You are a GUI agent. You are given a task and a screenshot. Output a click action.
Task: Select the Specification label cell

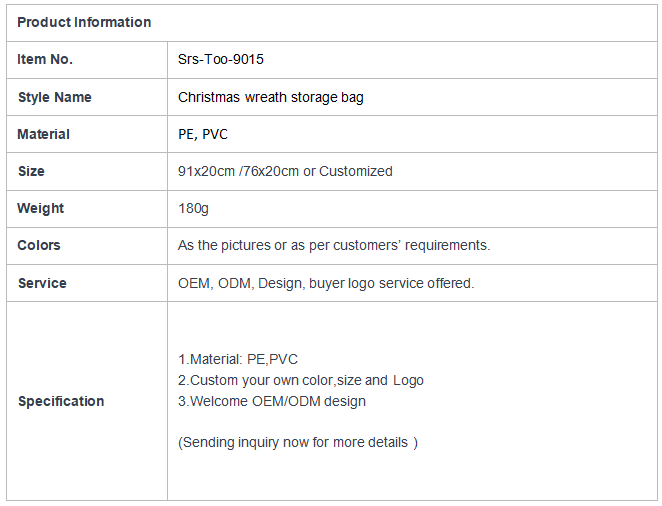tap(87, 401)
